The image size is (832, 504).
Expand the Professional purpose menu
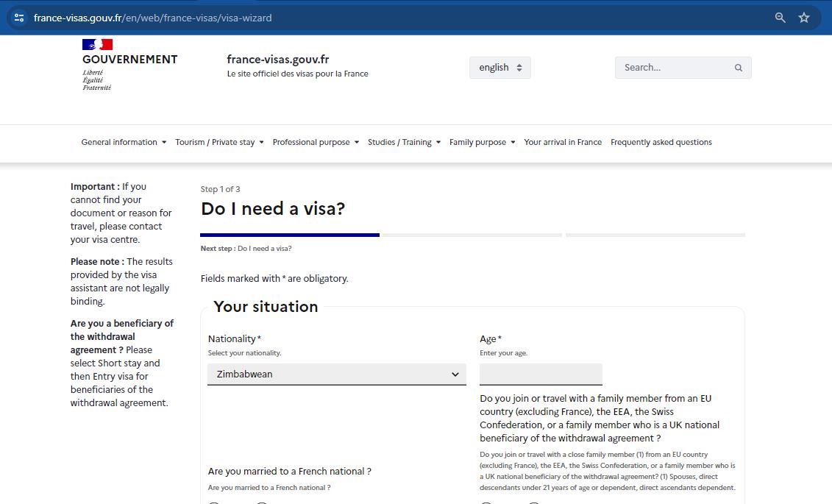tap(316, 142)
